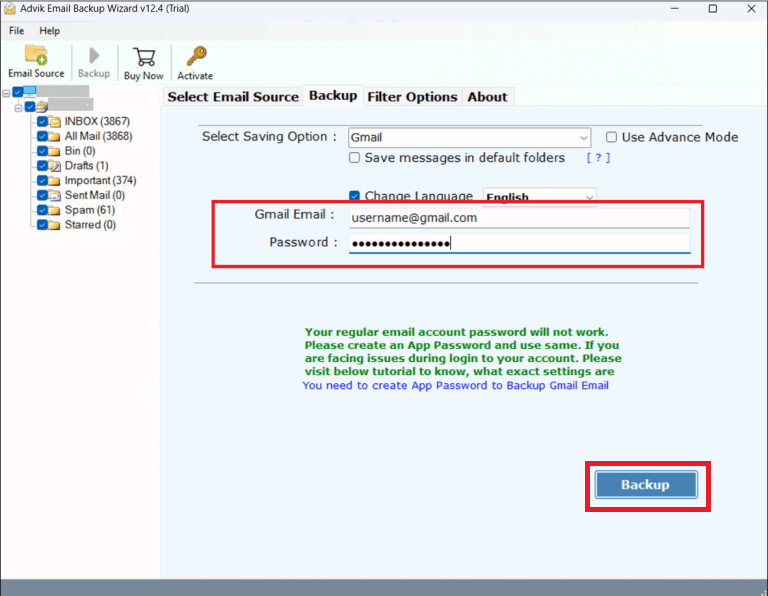
Task: Select the Bin folder icon
Action: [55, 151]
